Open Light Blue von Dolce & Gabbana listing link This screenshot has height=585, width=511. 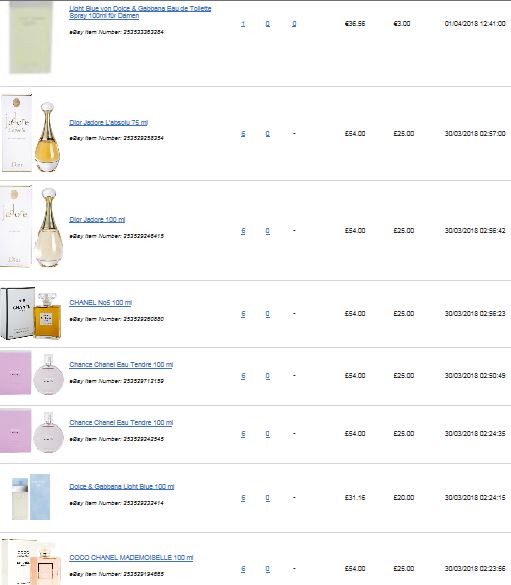[x=140, y=12]
